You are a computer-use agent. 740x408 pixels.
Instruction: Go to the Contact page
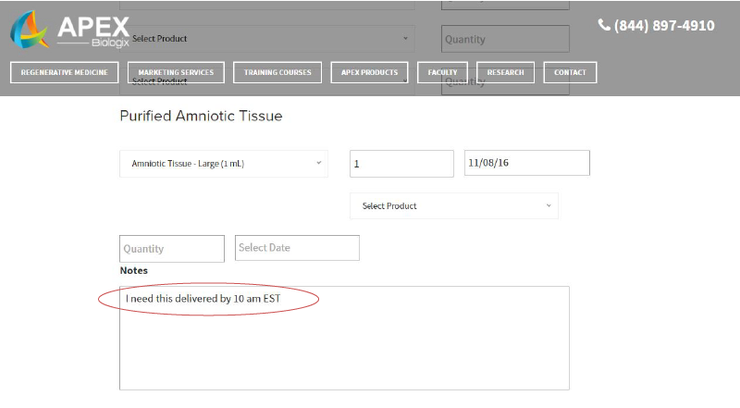pyautogui.click(x=570, y=73)
